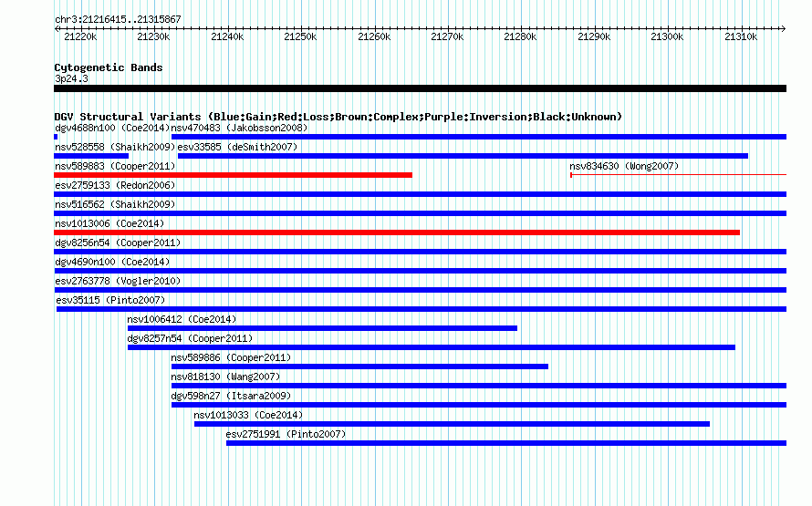
Task: Click the 21260k ruler tick label
Action: click(374, 36)
